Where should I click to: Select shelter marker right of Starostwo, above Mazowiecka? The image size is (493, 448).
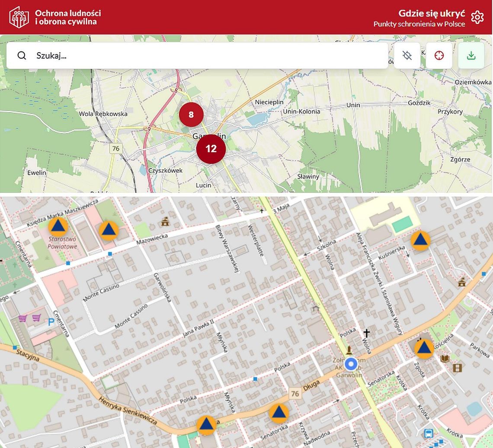109,230
